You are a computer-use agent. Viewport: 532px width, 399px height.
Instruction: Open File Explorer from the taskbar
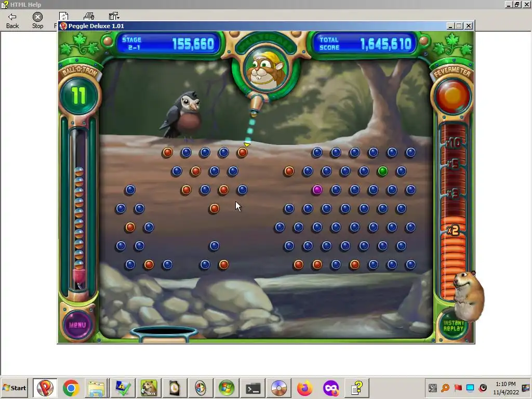pyautogui.click(x=96, y=389)
